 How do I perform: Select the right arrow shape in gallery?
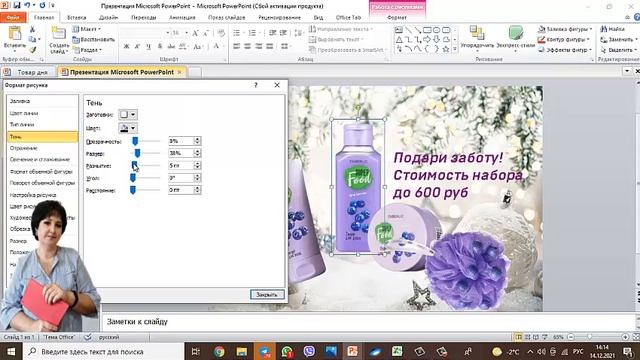(x=427, y=40)
